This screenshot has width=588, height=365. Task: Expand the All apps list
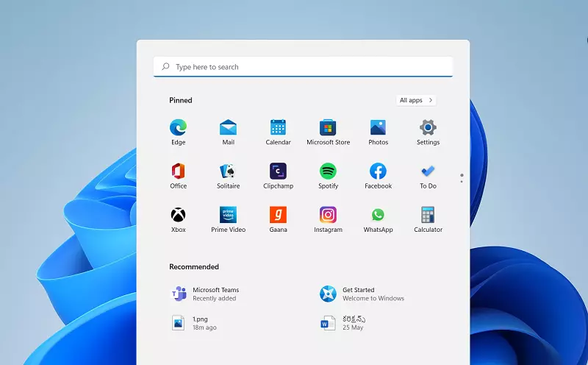coord(415,100)
